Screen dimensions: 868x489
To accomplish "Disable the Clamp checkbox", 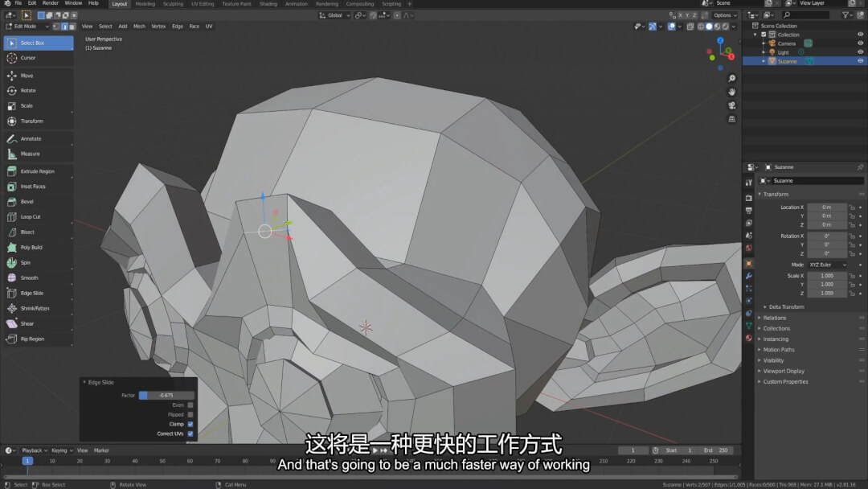I will [x=190, y=424].
